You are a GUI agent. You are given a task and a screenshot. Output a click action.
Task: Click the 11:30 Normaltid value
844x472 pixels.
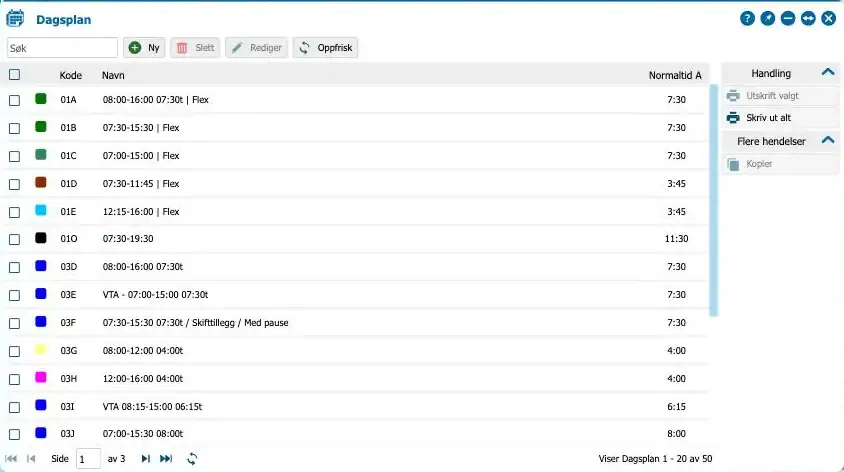pyautogui.click(x=676, y=239)
